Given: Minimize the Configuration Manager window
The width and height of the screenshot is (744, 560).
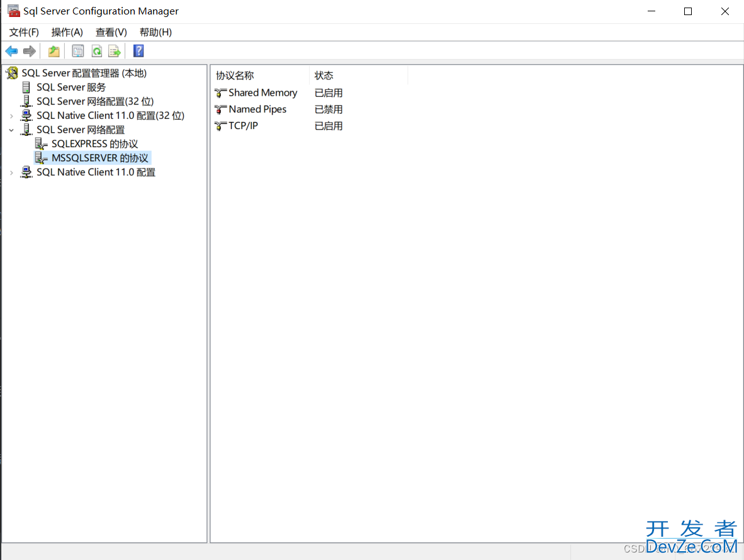Looking at the screenshot, I should click(x=651, y=11).
